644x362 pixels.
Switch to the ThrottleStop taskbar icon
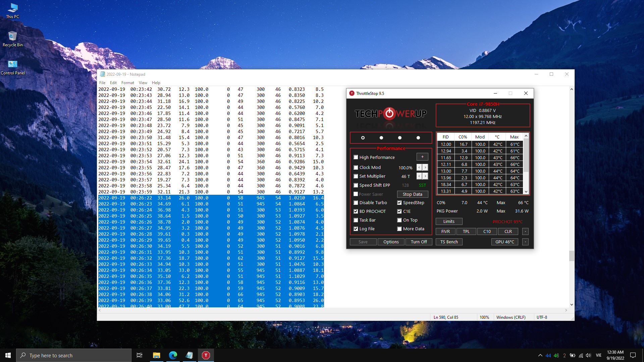(x=206, y=355)
